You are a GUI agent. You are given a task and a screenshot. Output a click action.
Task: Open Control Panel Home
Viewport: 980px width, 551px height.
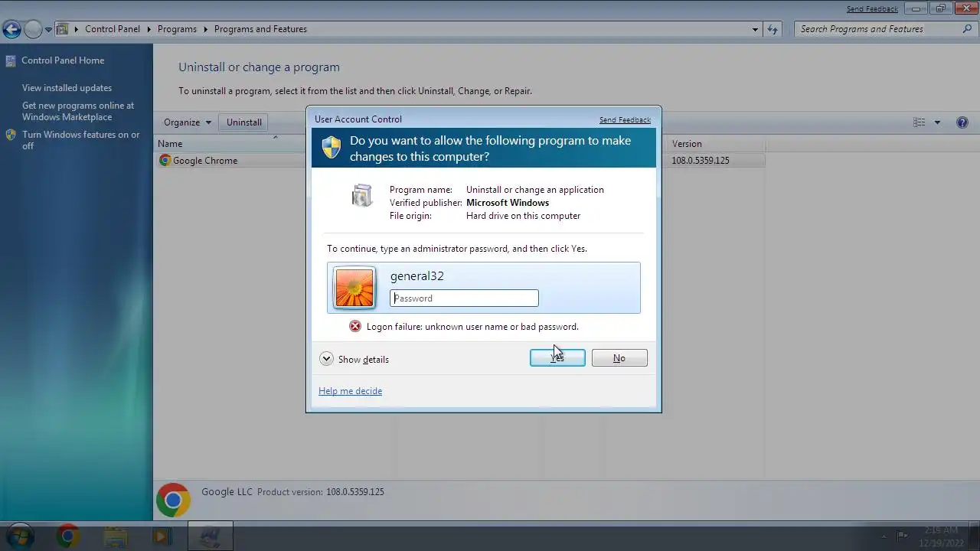63,60
